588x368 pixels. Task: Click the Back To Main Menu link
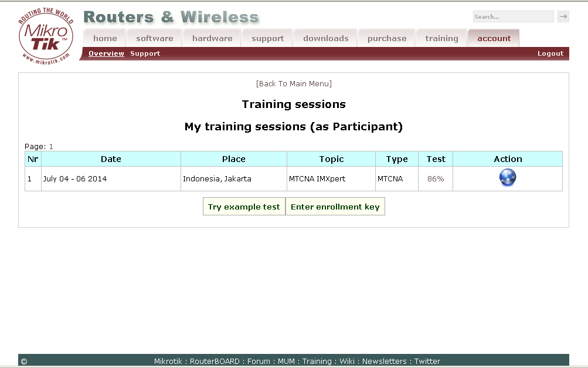pos(294,83)
